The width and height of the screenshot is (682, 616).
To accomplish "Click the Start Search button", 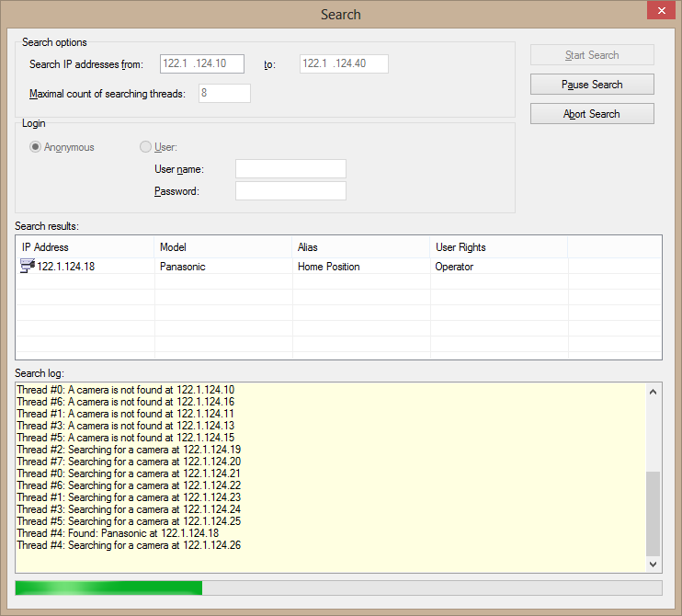I will (x=592, y=55).
